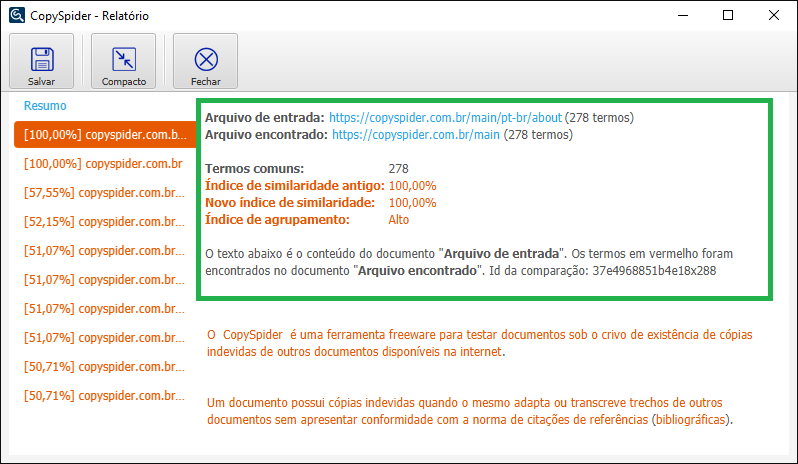Select the unhighlighted [100,00%] copyspider.com.br entry

click(x=103, y=164)
